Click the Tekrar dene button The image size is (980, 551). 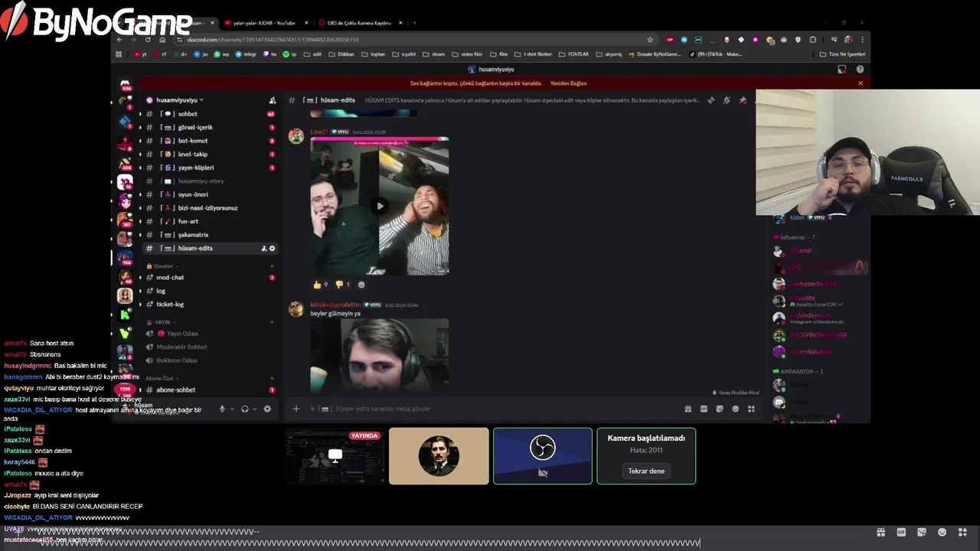pos(646,471)
